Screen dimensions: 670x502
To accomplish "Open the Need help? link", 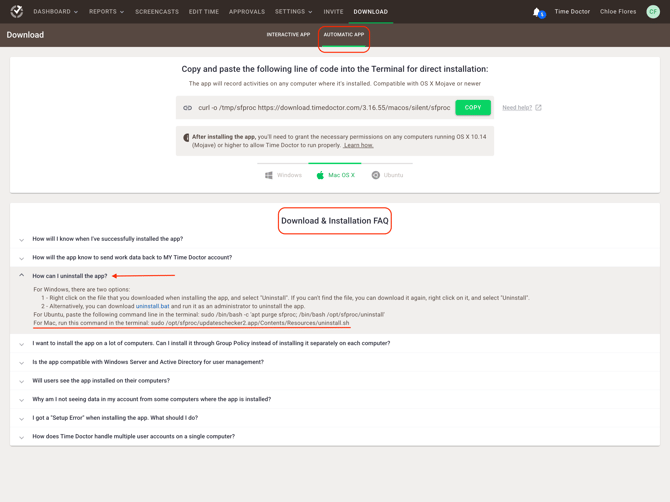I will (517, 108).
